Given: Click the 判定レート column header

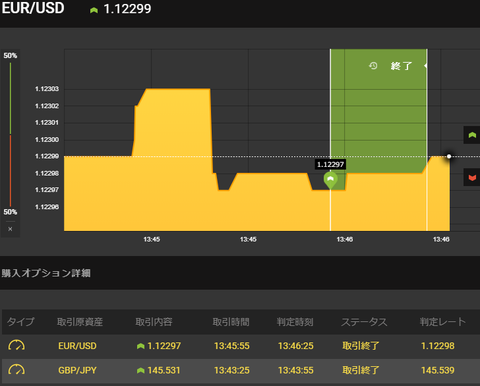Looking at the screenshot, I should pos(443,322).
